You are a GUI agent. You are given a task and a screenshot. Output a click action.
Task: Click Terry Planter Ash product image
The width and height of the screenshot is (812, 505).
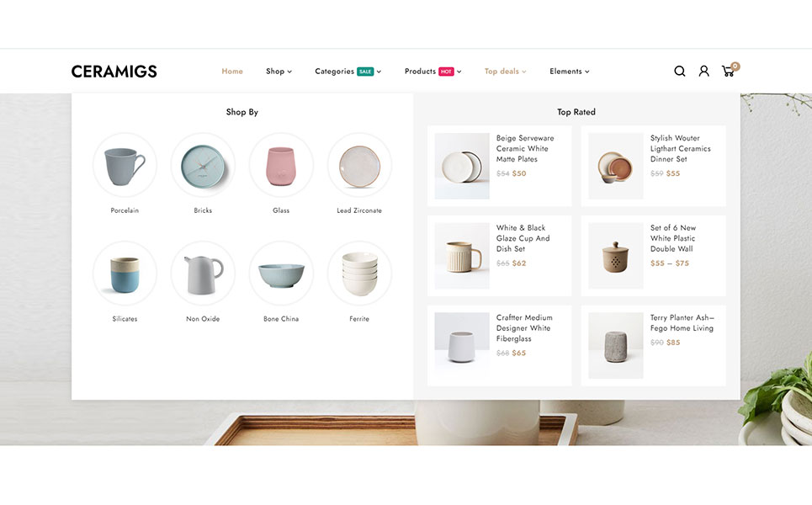click(x=616, y=345)
